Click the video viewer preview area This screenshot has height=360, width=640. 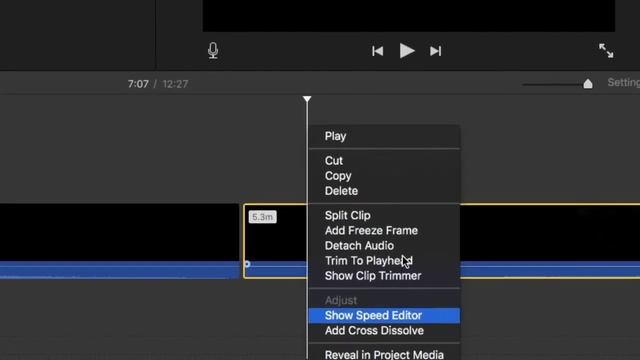coord(409,16)
